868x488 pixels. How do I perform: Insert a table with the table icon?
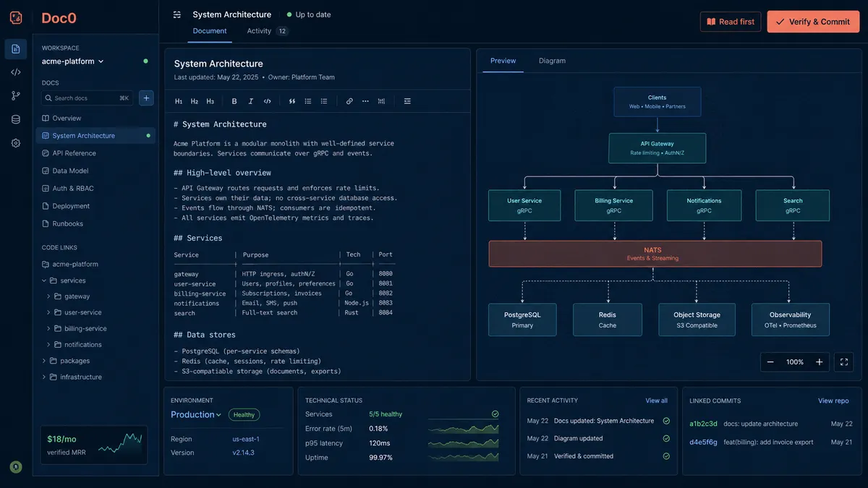381,101
